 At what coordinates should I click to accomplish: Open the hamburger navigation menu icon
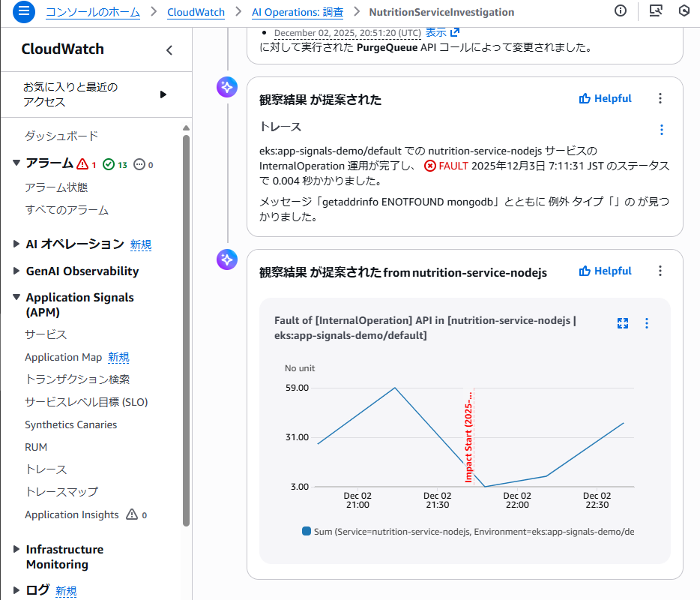click(24, 11)
